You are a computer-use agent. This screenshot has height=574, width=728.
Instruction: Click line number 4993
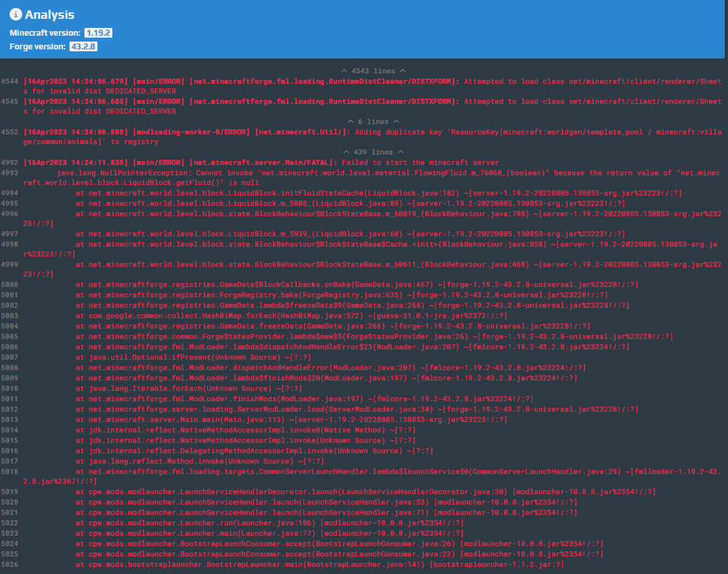[10, 173]
